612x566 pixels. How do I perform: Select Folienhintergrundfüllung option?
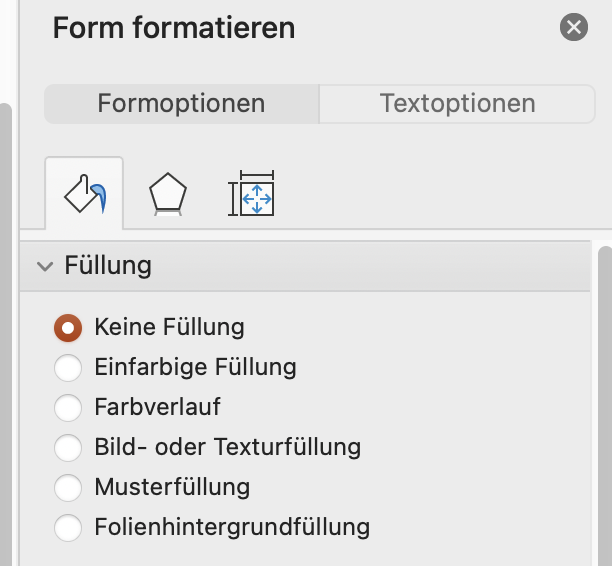(x=68, y=528)
